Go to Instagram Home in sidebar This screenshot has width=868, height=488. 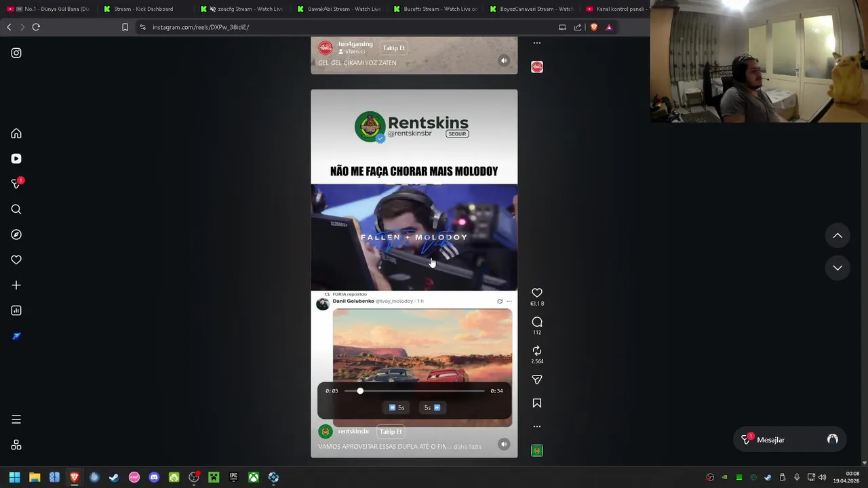pyautogui.click(x=16, y=134)
